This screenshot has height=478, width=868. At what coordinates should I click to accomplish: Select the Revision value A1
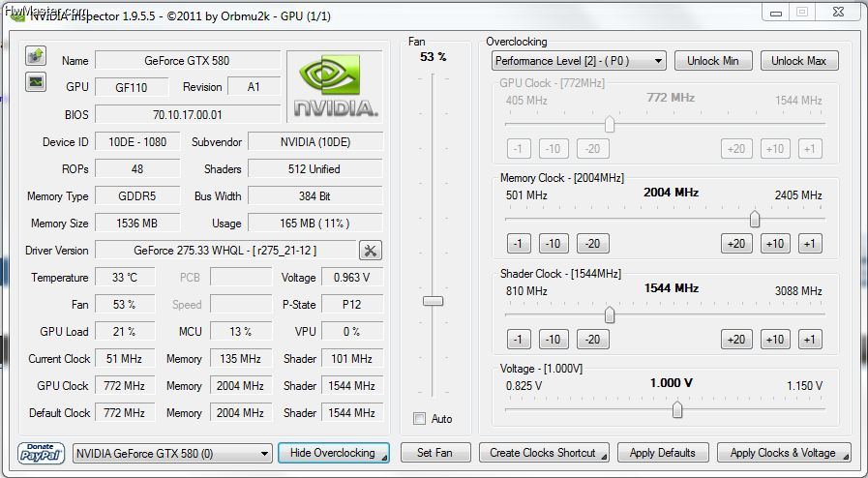tap(254, 87)
